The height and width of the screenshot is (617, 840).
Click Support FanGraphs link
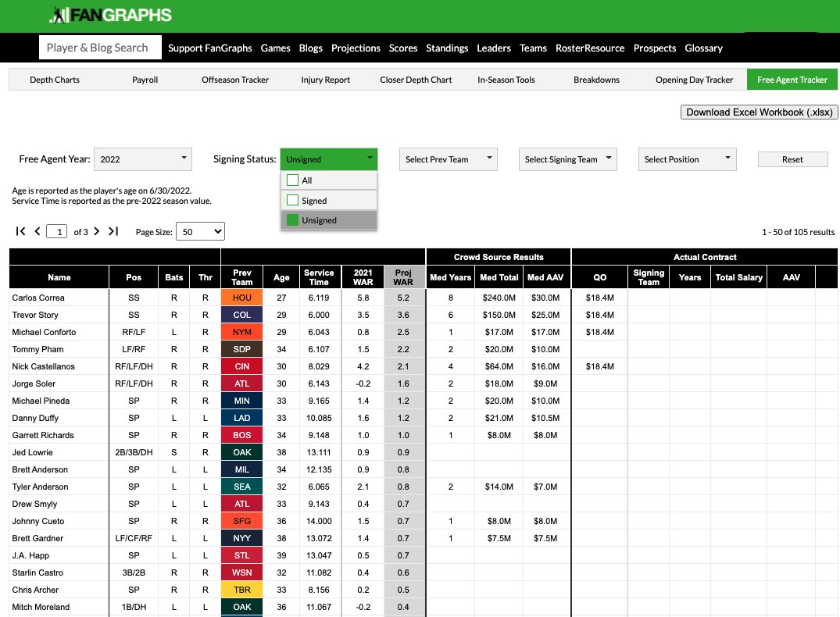pos(210,48)
